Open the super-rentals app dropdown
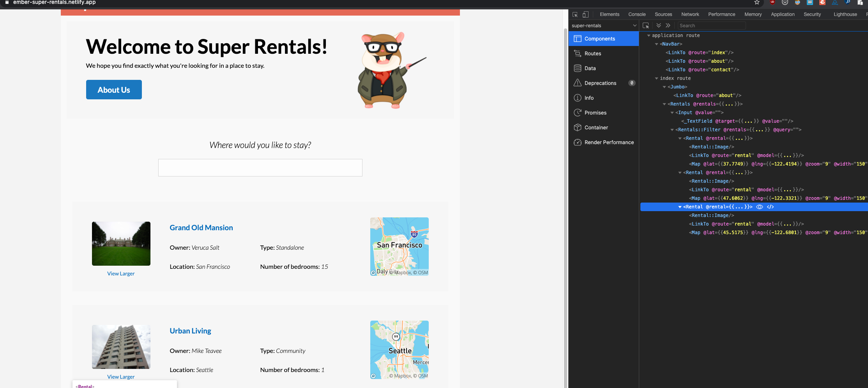This screenshot has width=868, height=388. point(604,26)
